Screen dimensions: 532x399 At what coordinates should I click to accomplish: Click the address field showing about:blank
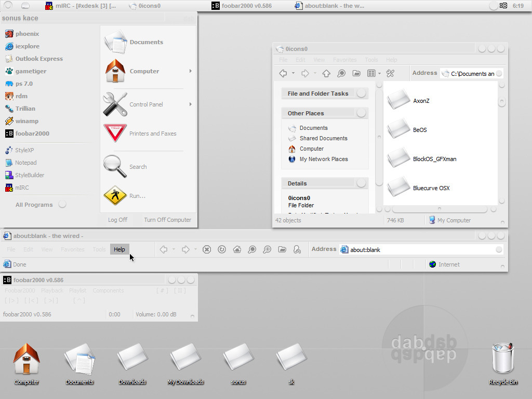[416, 250]
